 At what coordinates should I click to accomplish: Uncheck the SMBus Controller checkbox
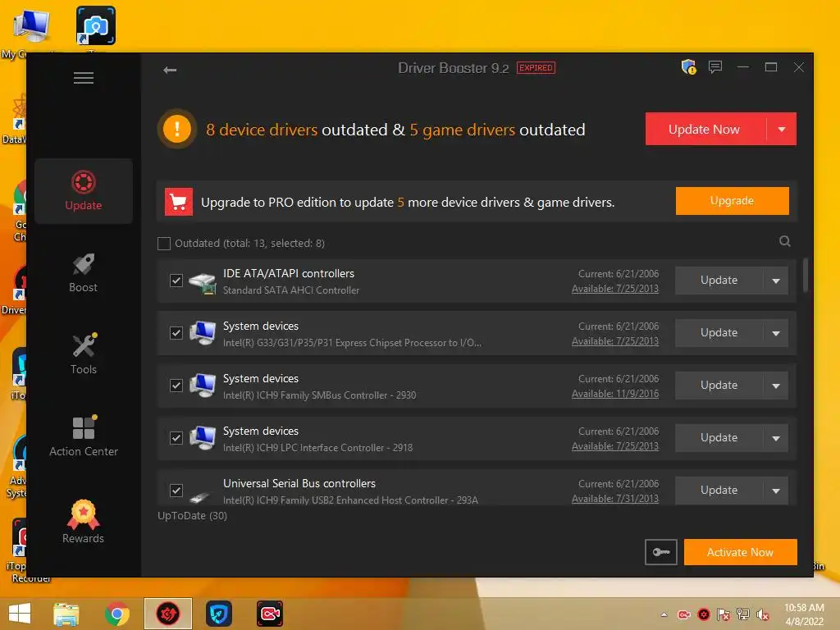[176, 386]
